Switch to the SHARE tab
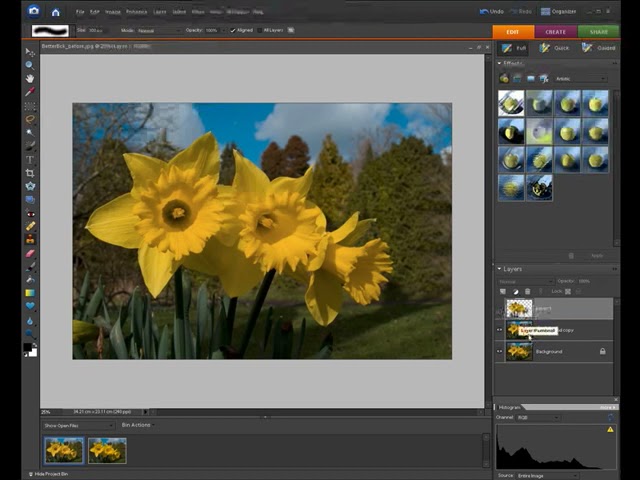The height and width of the screenshot is (480, 640). [x=598, y=32]
